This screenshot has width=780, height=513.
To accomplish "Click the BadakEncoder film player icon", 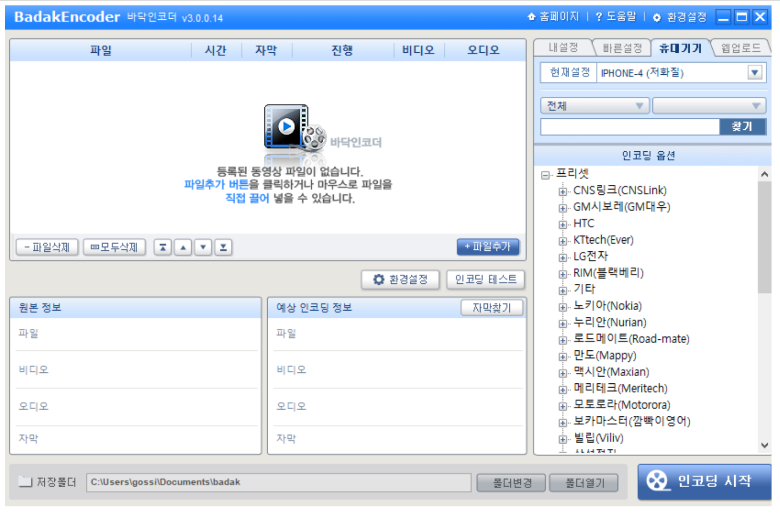I will click(x=294, y=128).
